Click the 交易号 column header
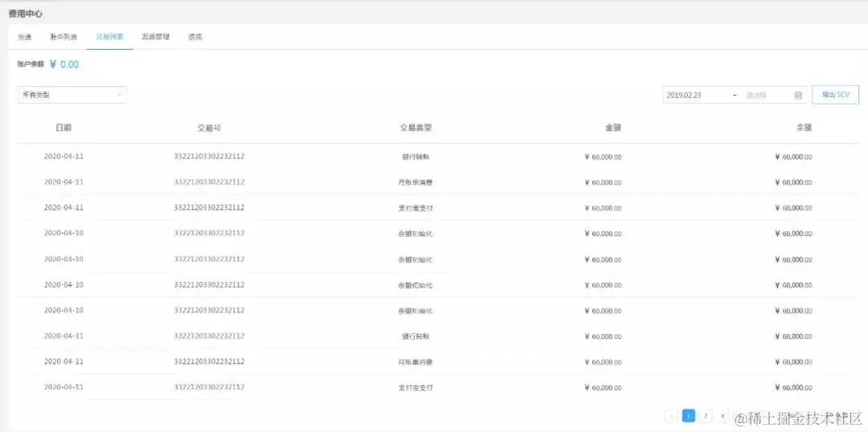This screenshot has height=432, width=868. coord(209,128)
